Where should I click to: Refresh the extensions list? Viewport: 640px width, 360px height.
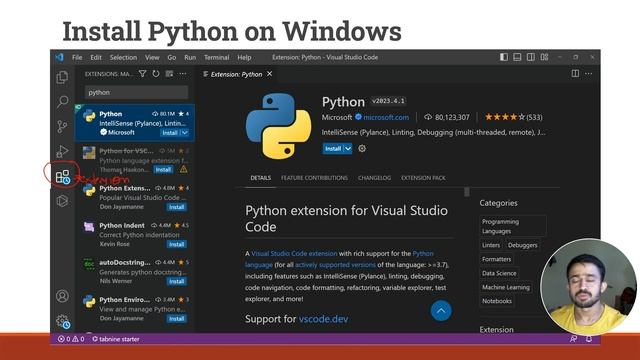pyautogui.click(x=156, y=74)
